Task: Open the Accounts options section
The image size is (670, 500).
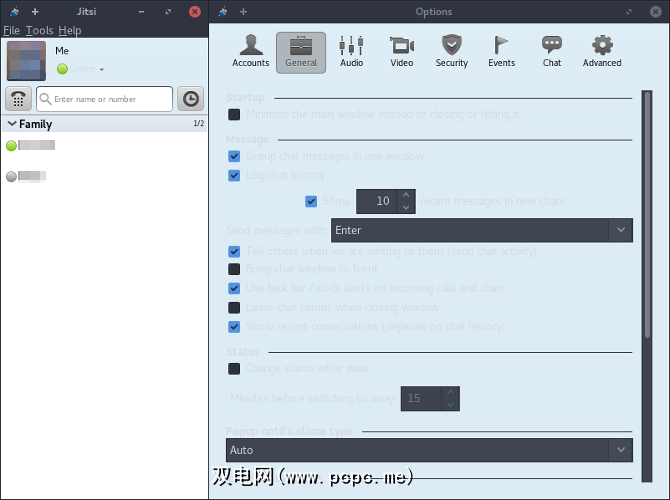Action: tap(251, 51)
